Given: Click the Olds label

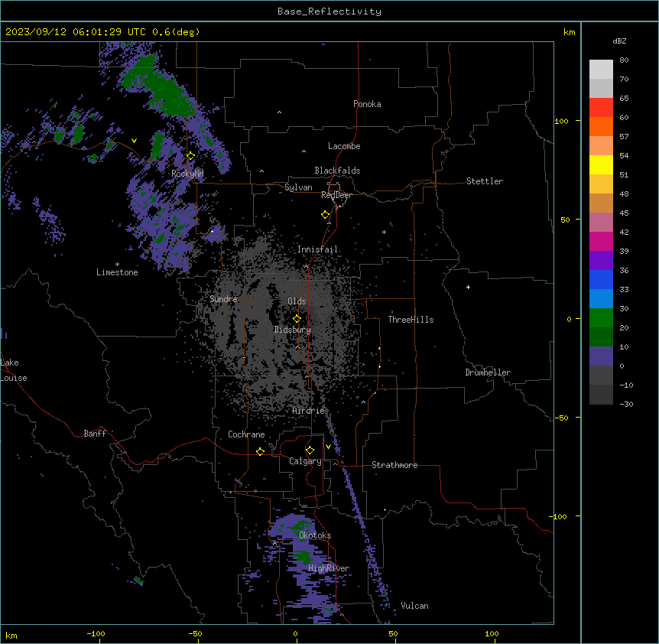Looking at the screenshot, I should point(297,301).
